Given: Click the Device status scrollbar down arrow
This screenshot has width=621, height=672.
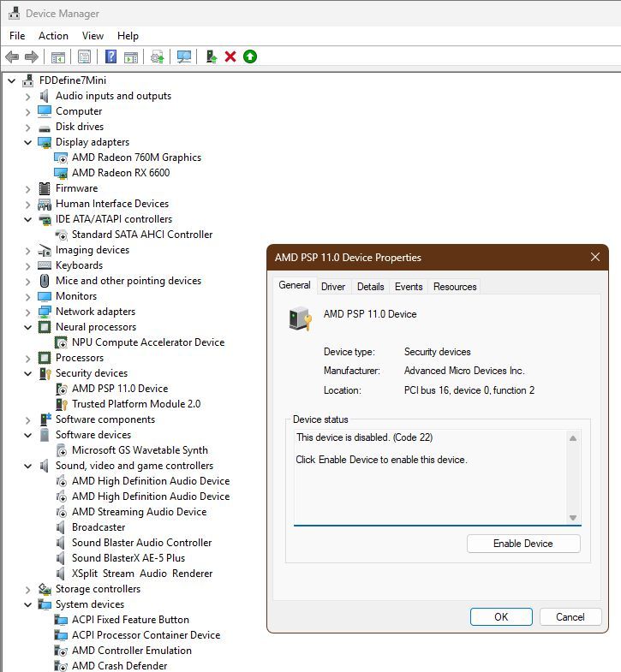Looking at the screenshot, I should pyautogui.click(x=572, y=518).
